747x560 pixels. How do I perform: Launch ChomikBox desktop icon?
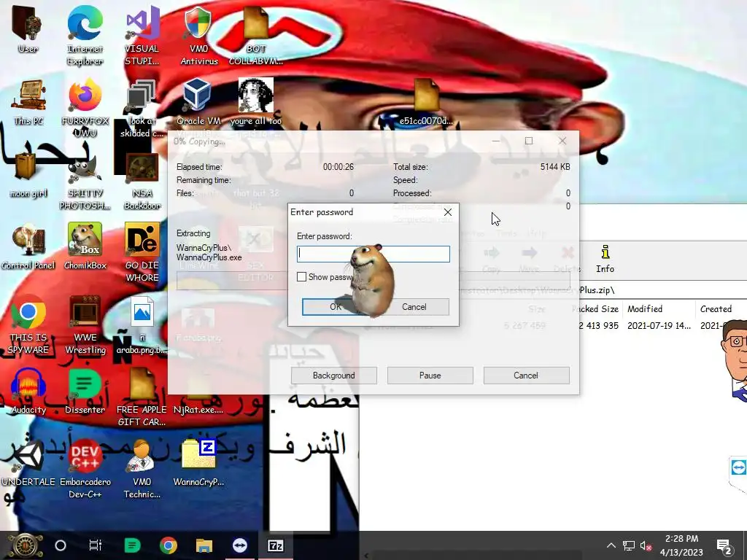click(85, 246)
